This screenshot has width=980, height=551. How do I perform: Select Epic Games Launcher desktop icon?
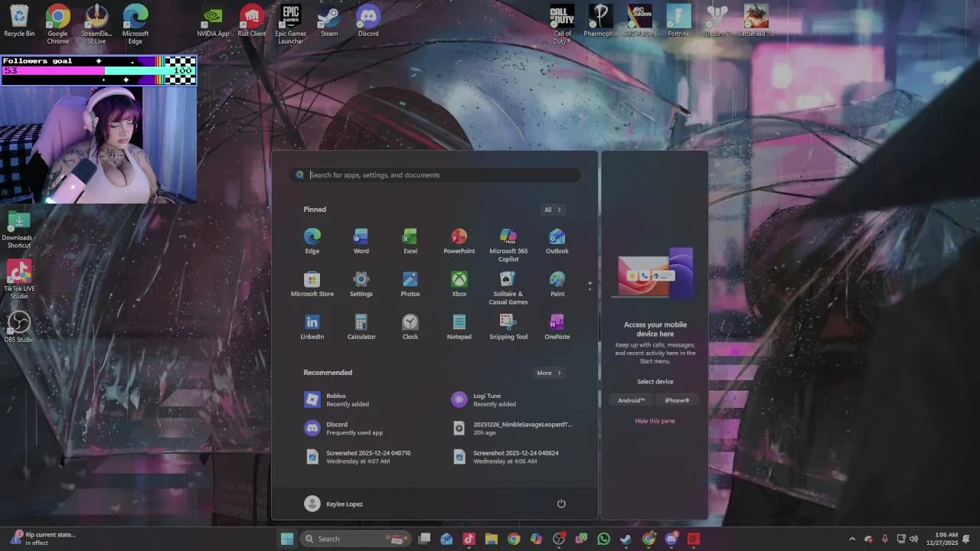291,24
